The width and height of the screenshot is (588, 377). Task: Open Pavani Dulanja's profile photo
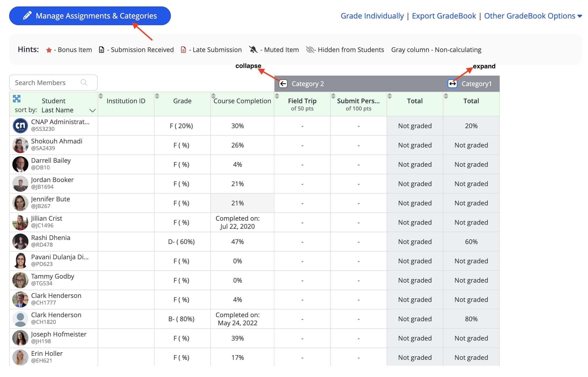20,261
